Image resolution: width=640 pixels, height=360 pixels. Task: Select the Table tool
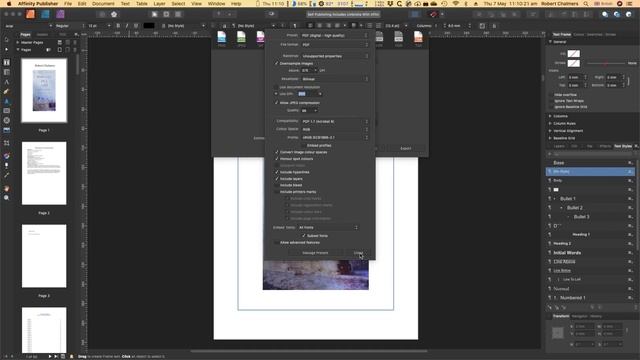tap(7, 72)
